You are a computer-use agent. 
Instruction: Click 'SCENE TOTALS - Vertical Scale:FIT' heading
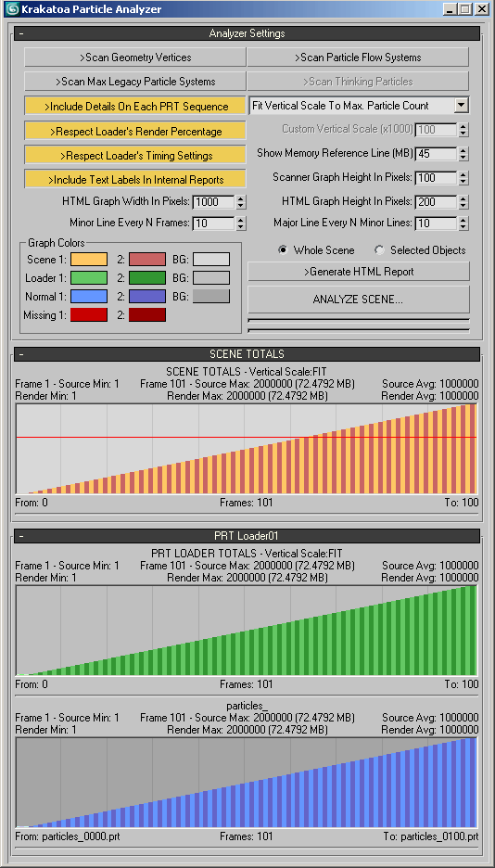pyautogui.click(x=247, y=372)
